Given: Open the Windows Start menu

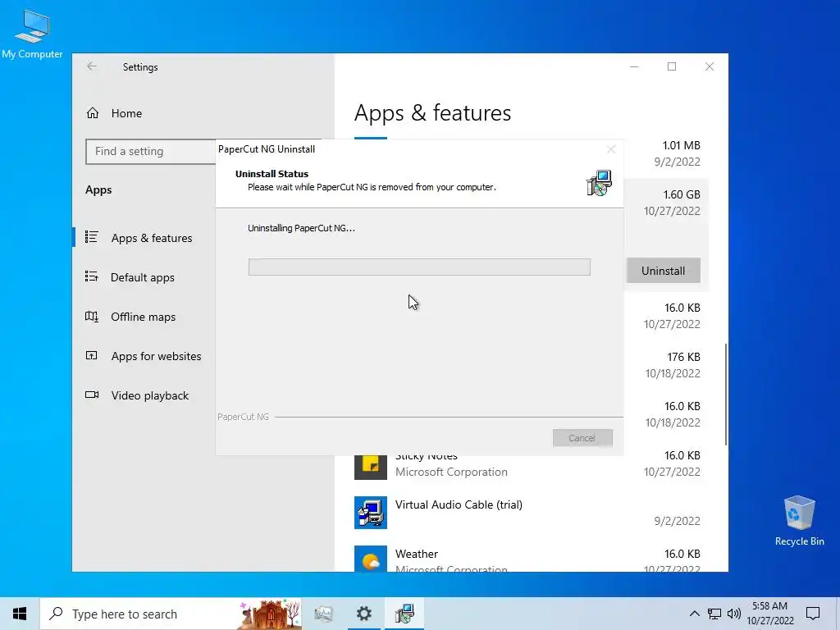Looking at the screenshot, I should (x=20, y=614).
